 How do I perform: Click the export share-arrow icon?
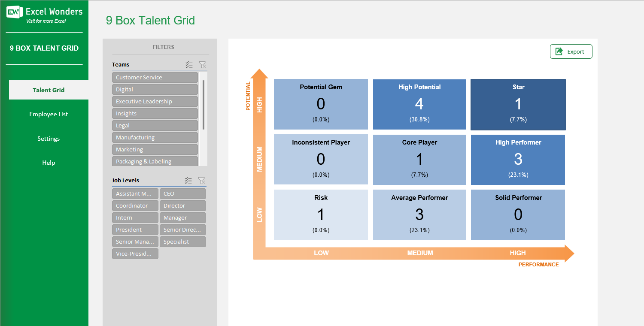point(559,51)
